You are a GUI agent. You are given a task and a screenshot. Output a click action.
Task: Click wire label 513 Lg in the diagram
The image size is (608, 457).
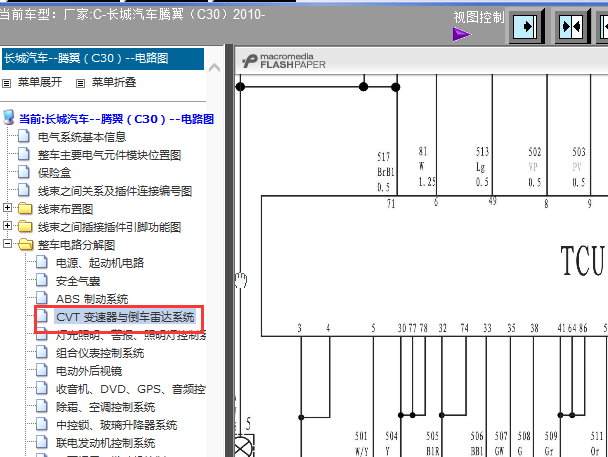[482, 167]
